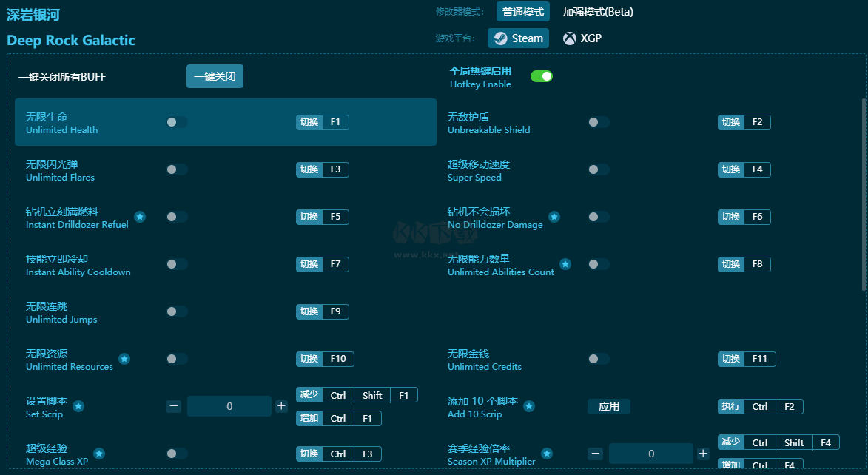The width and height of the screenshot is (868, 475).
Task: Enable Super Speed switch
Action: coord(599,169)
